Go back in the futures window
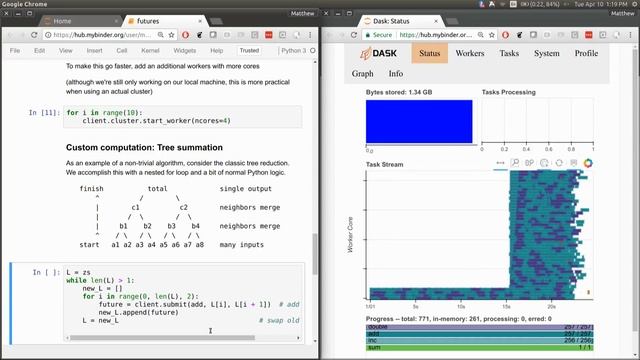Image resolution: width=640 pixels, height=360 pixels. point(11,35)
